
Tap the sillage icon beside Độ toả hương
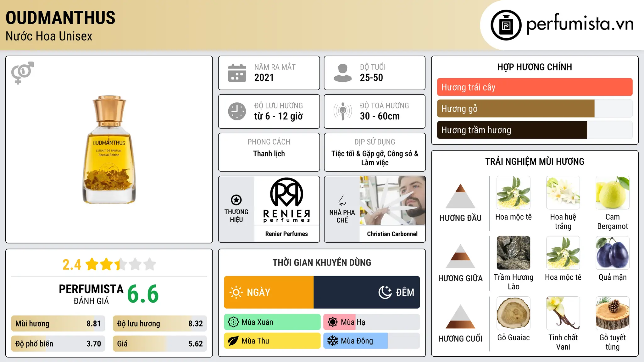[342, 111]
